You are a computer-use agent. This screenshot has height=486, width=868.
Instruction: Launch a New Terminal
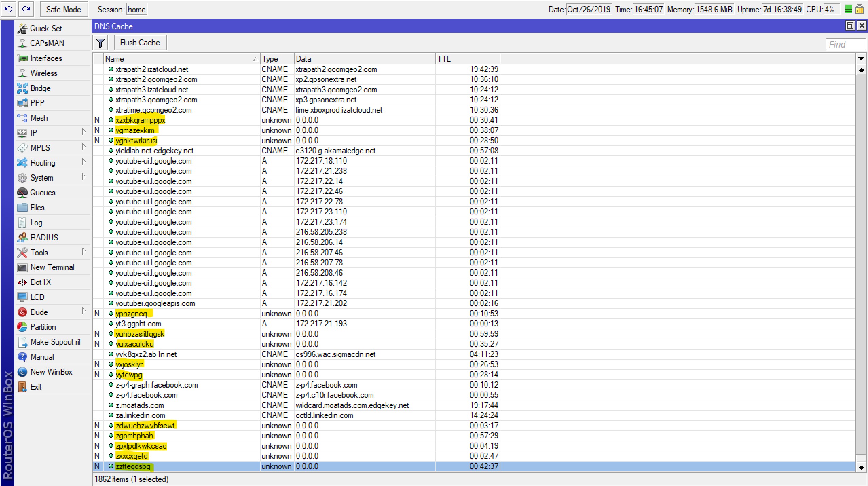tap(52, 267)
